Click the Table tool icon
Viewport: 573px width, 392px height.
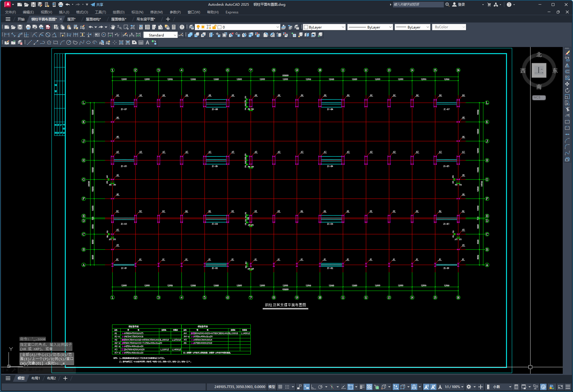pyautogui.click(x=141, y=43)
